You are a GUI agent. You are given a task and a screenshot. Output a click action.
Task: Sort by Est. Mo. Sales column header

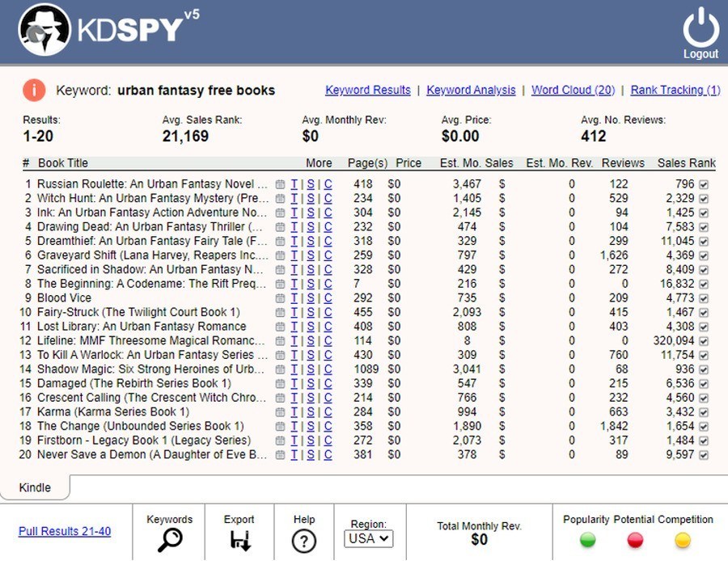(476, 162)
